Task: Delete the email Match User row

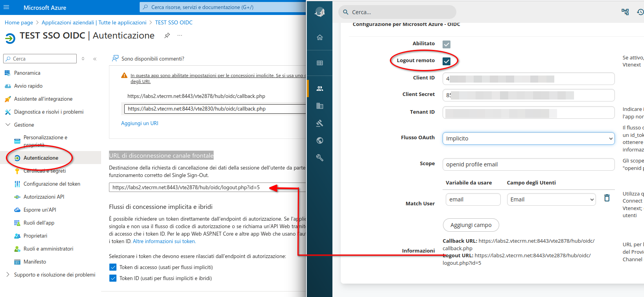Action: pos(607,198)
